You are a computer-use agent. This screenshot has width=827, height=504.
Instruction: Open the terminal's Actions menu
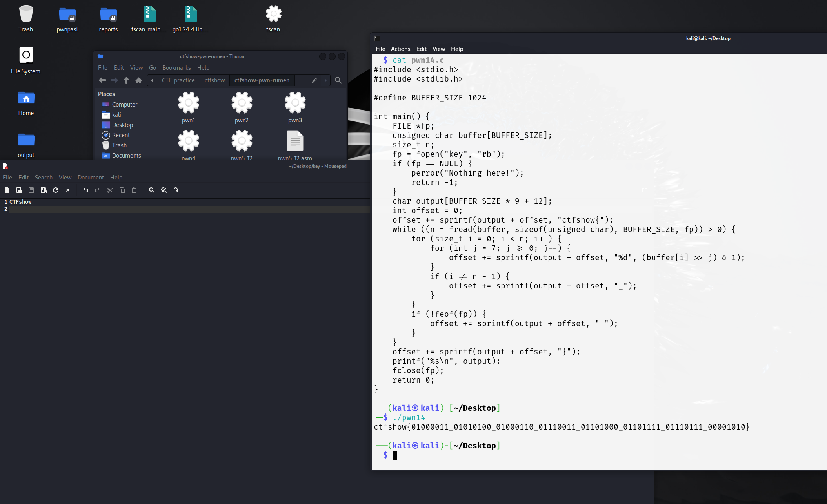(x=400, y=49)
